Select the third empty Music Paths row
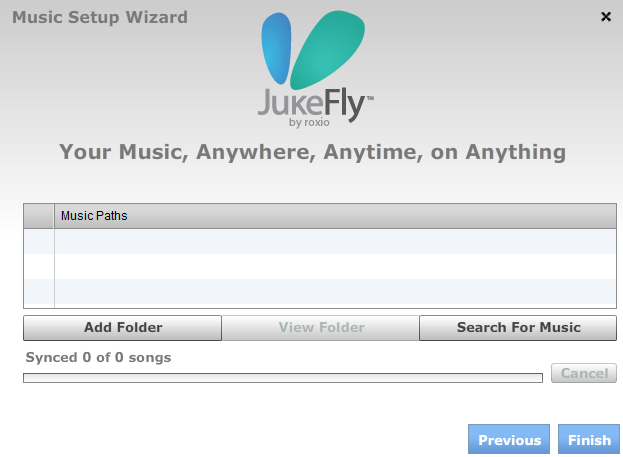 [335, 291]
